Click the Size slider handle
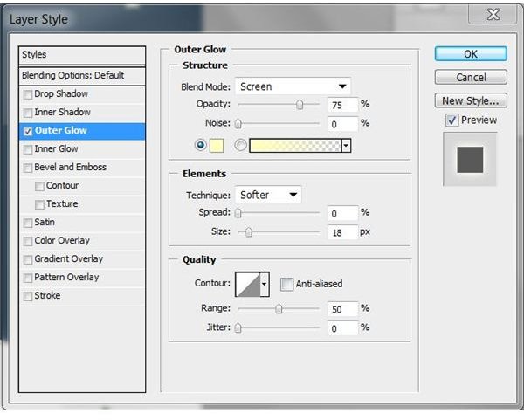 coord(248,232)
